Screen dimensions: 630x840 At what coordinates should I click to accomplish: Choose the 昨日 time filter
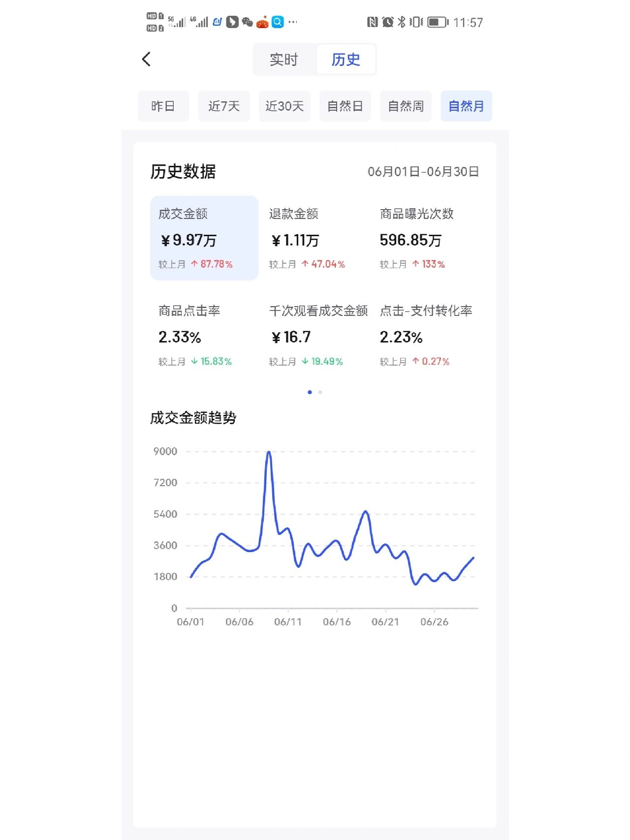click(163, 106)
